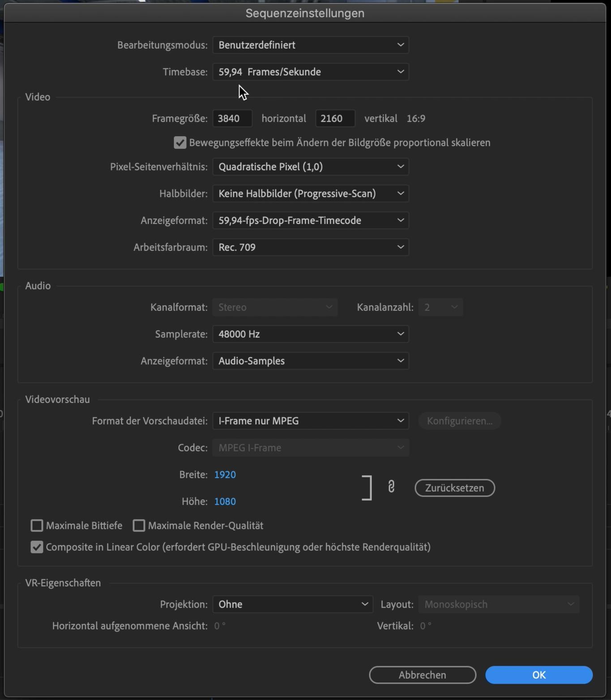Viewport: 611px width, 700px height.
Task: Open the video Anzeigeformat timecode dropdown
Action: 310,221
